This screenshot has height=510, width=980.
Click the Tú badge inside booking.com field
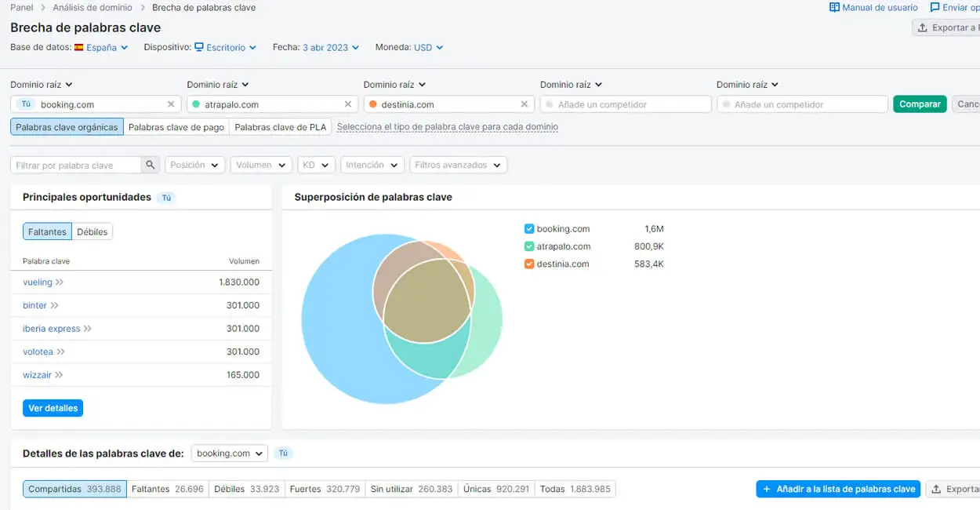coord(26,104)
